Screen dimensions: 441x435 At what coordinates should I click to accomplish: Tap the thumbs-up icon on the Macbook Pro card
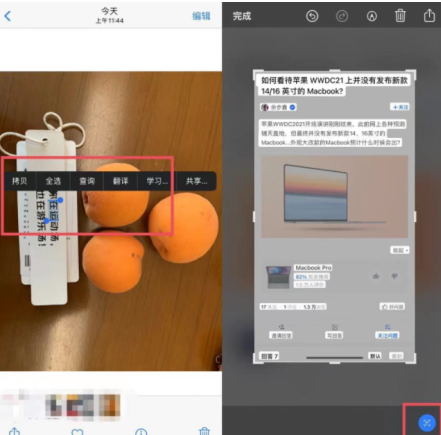(376, 276)
